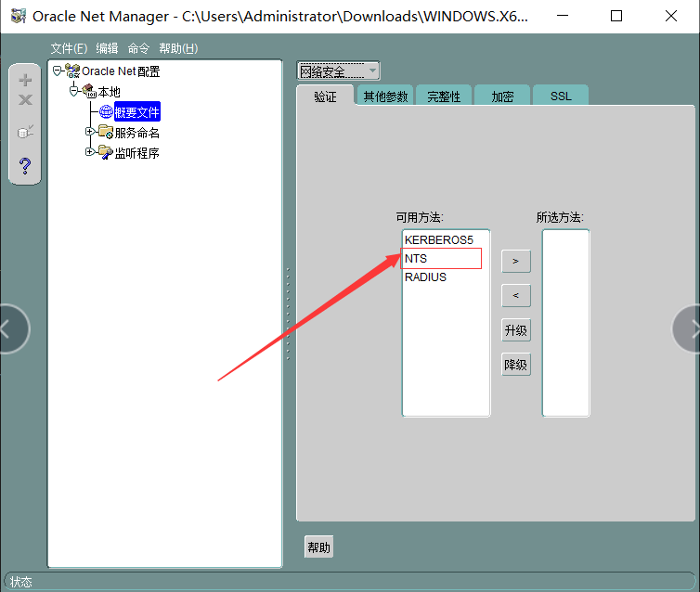Select 服务命名 in the tree
700x592 pixels.
point(137,133)
